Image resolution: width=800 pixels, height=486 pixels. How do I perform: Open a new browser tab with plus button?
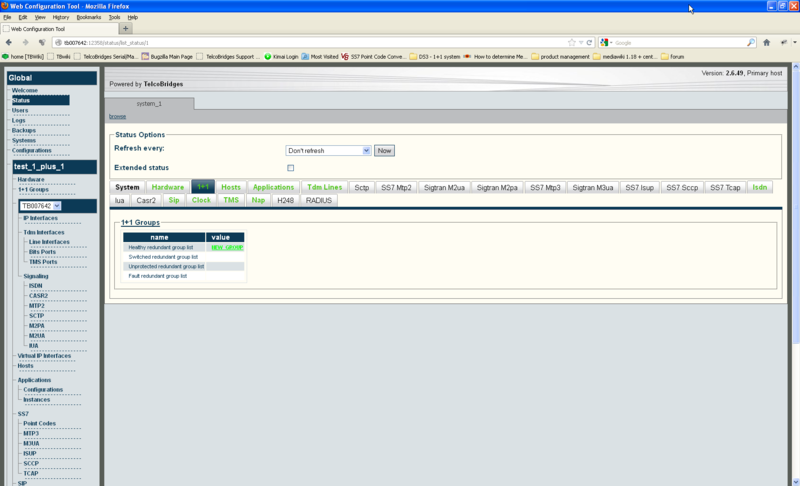point(126,29)
